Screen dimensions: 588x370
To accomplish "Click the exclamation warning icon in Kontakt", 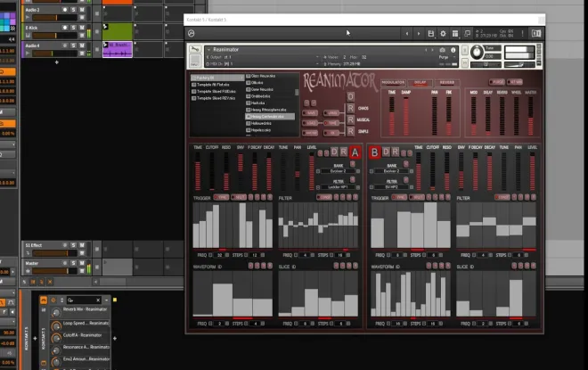I will pyautogui.click(x=522, y=34).
